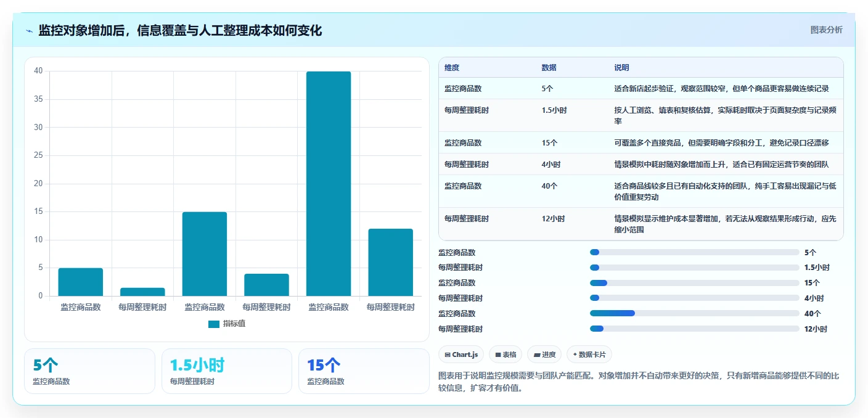Click the 1.5小时 cell in the table
Image resolution: width=868 pixels, height=418 pixels.
click(x=554, y=110)
